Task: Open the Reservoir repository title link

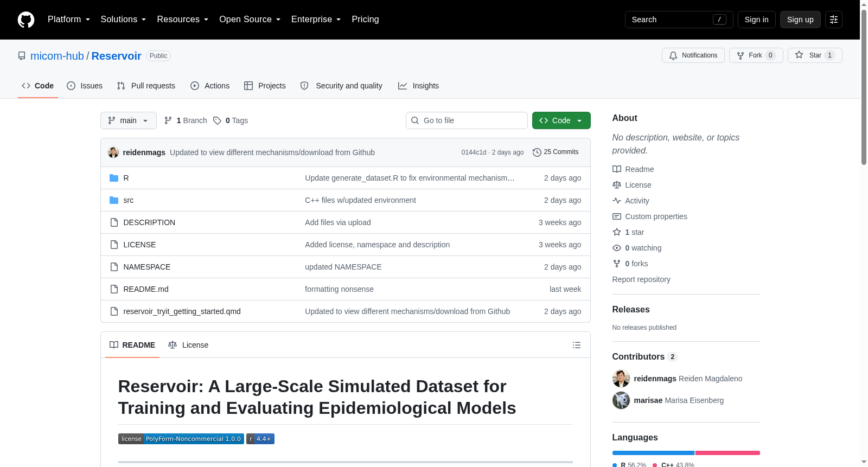Action: 116,56
